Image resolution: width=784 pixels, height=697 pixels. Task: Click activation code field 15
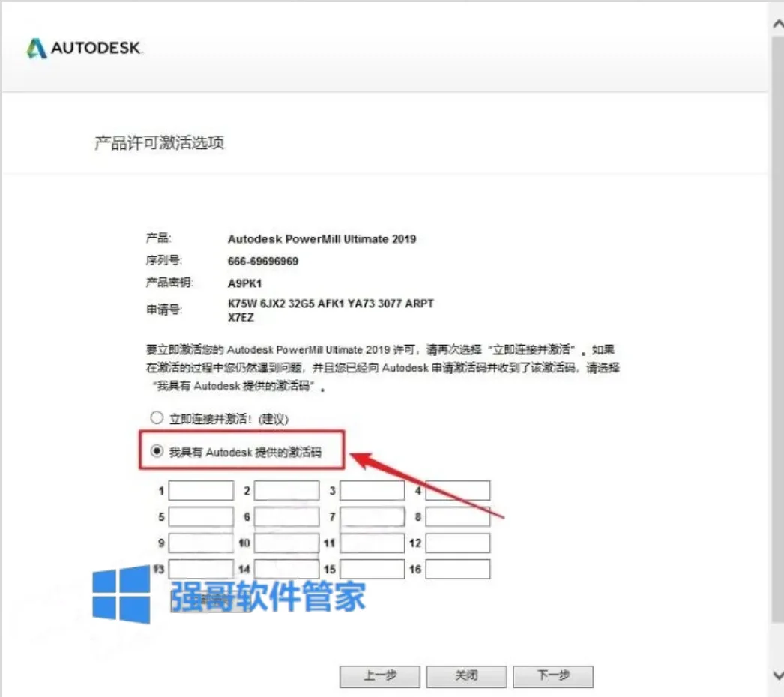pos(373,569)
